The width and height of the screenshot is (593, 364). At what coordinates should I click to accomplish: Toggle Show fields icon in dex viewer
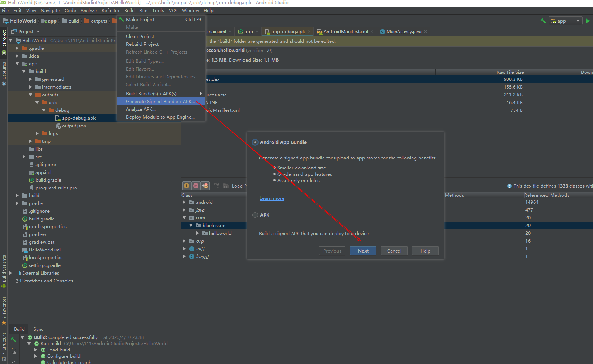[x=187, y=186]
